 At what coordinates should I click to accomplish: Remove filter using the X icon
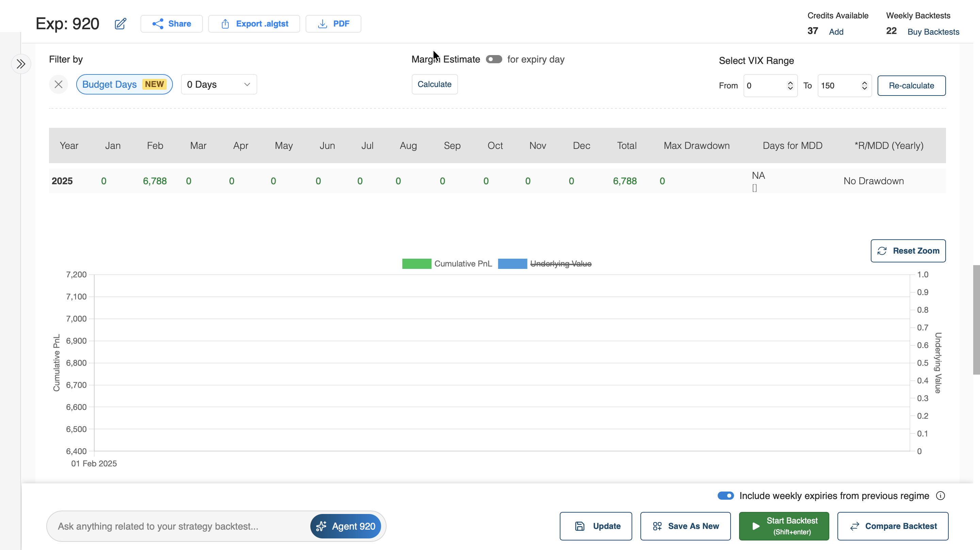tap(58, 84)
